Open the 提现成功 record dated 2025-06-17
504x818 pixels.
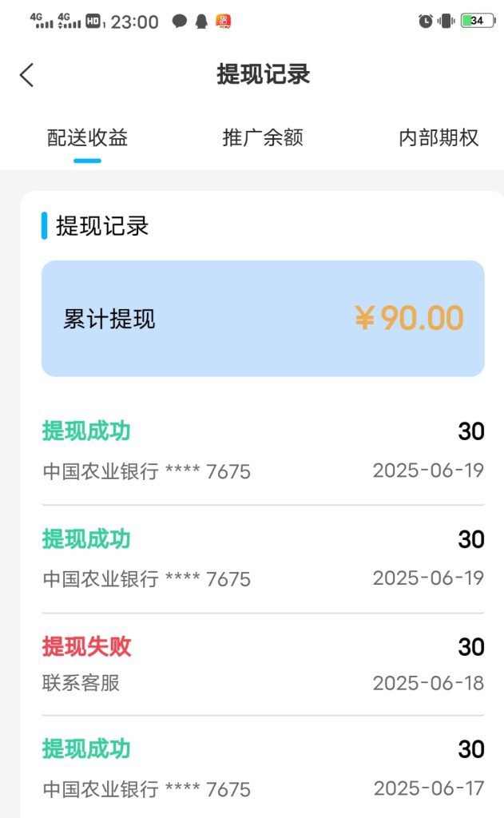263,767
